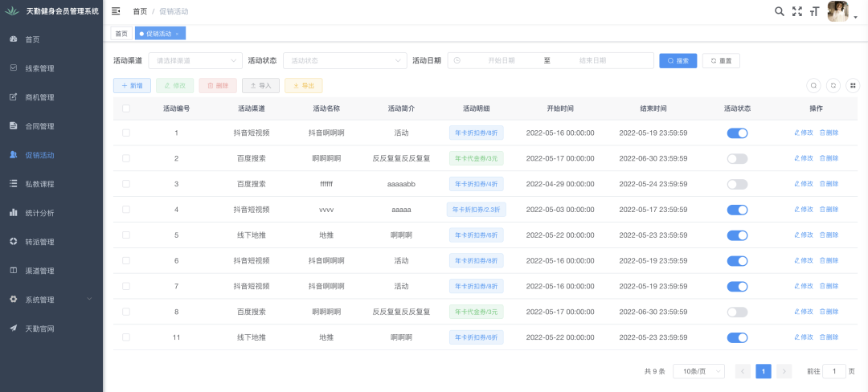Open 合同管理 in the sidebar menu
This screenshot has height=392, width=868.
point(39,126)
